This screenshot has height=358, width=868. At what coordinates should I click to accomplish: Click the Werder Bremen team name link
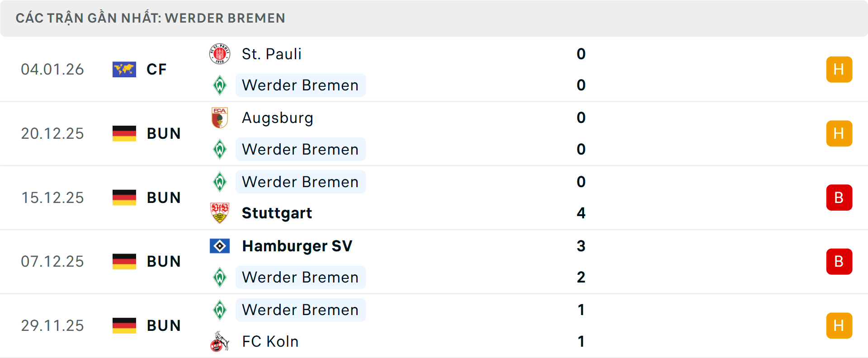(x=300, y=85)
